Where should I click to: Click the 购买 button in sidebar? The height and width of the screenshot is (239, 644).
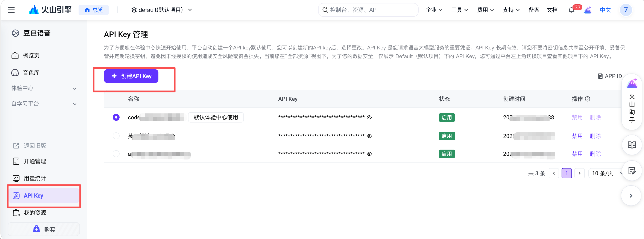coord(44,229)
